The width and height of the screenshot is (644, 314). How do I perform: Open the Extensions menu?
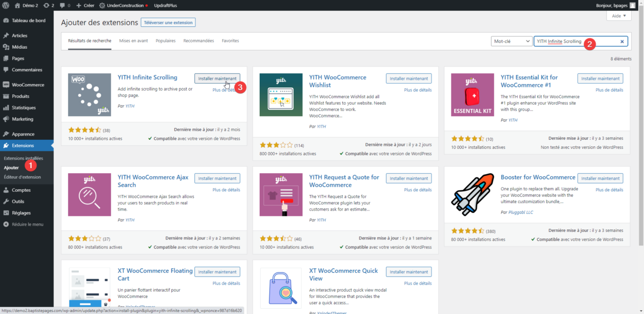[x=27, y=146]
